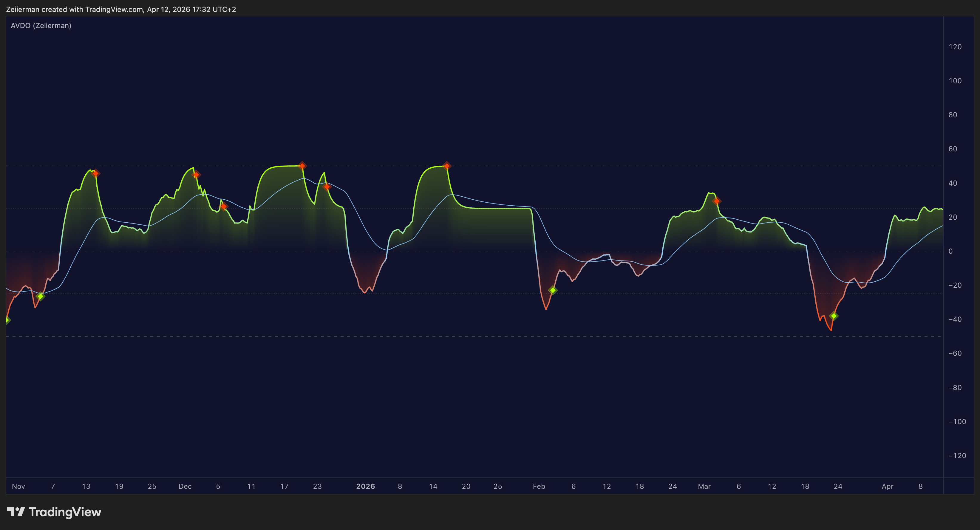Viewport: 980px width, 530px height.
Task: Click the red diamond at the Dec 20 plateau end
Action: 302,166
